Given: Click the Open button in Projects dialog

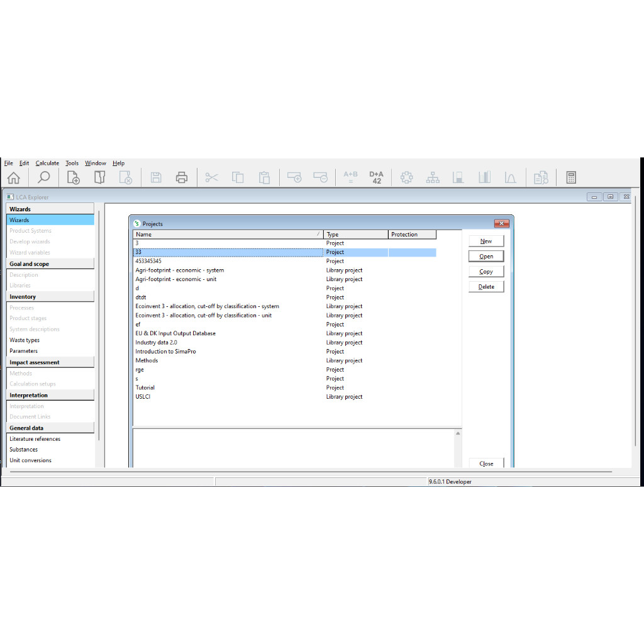Looking at the screenshot, I should (x=486, y=257).
